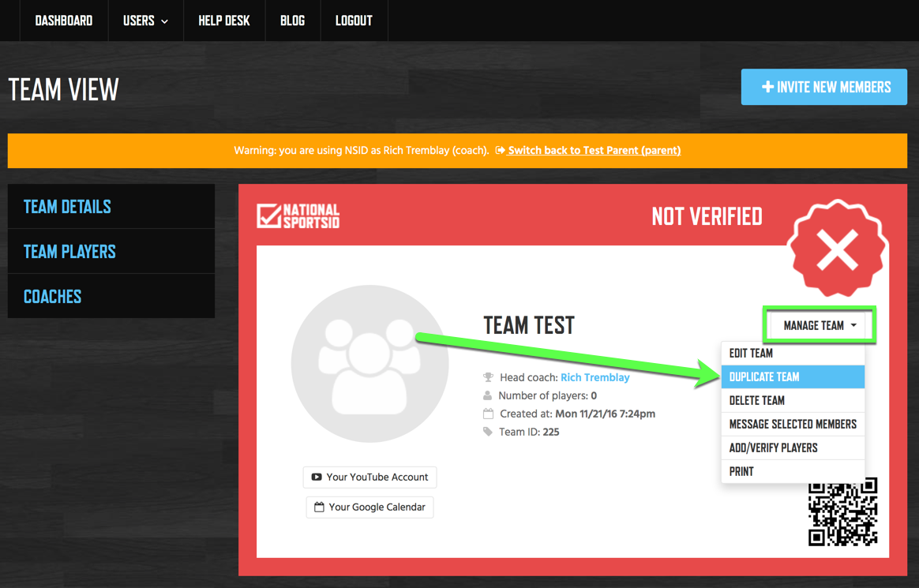
Task: Choose Add/Verify Players option
Action: (x=793, y=448)
